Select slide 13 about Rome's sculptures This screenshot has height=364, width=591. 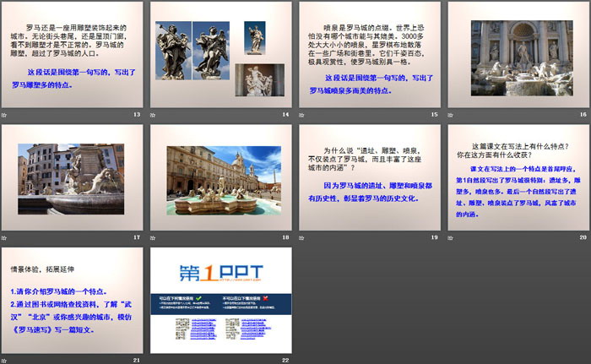click(x=72, y=55)
